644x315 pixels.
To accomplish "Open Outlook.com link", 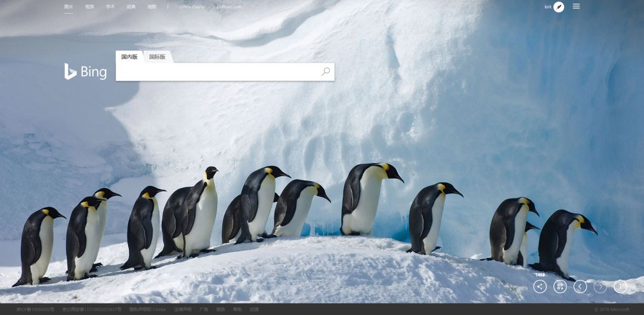I will (229, 7).
